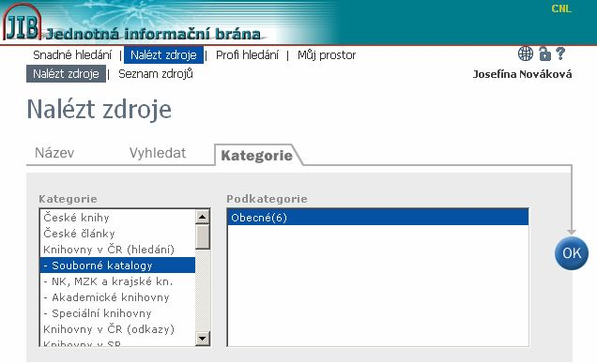Select Nalézt zdroje in main menu
The width and height of the screenshot is (597, 364).
tap(163, 54)
